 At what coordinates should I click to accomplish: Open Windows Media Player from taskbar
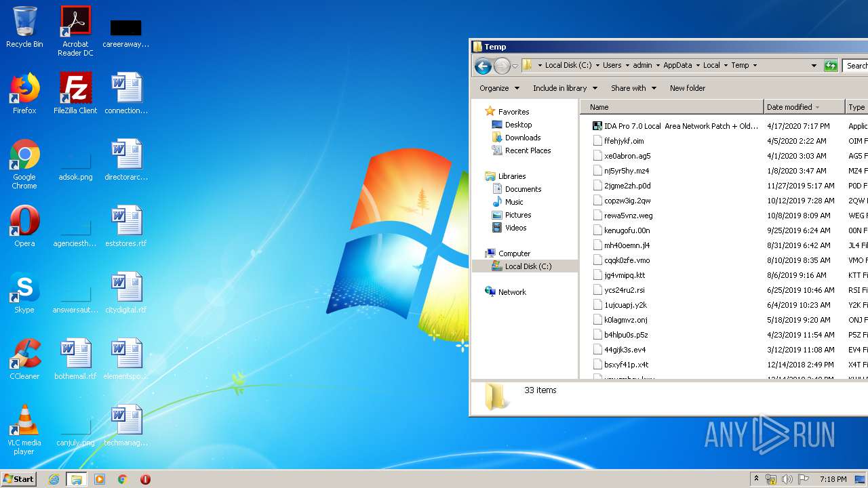click(x=100, y=479)
